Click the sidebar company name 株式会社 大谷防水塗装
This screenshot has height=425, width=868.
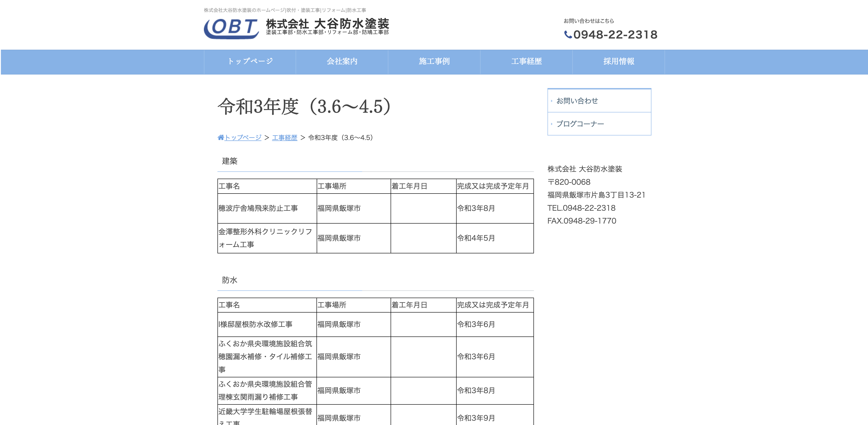[585, 169]
